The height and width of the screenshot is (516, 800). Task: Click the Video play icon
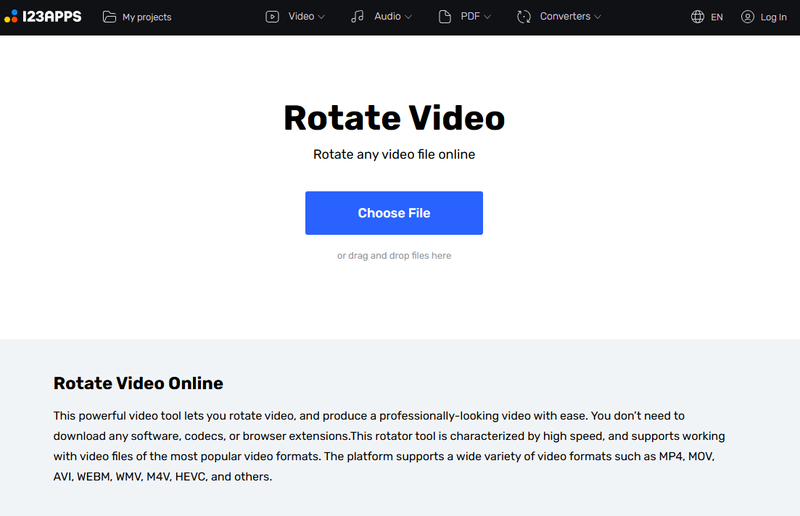272,17
